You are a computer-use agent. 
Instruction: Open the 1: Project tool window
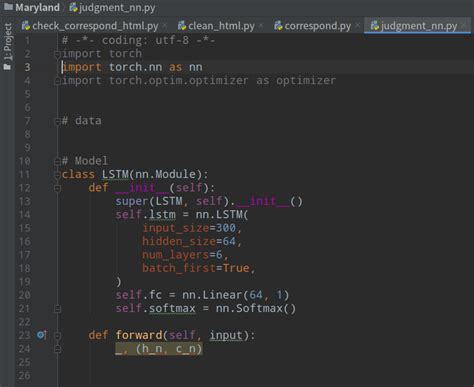click(x=8, y=42)
